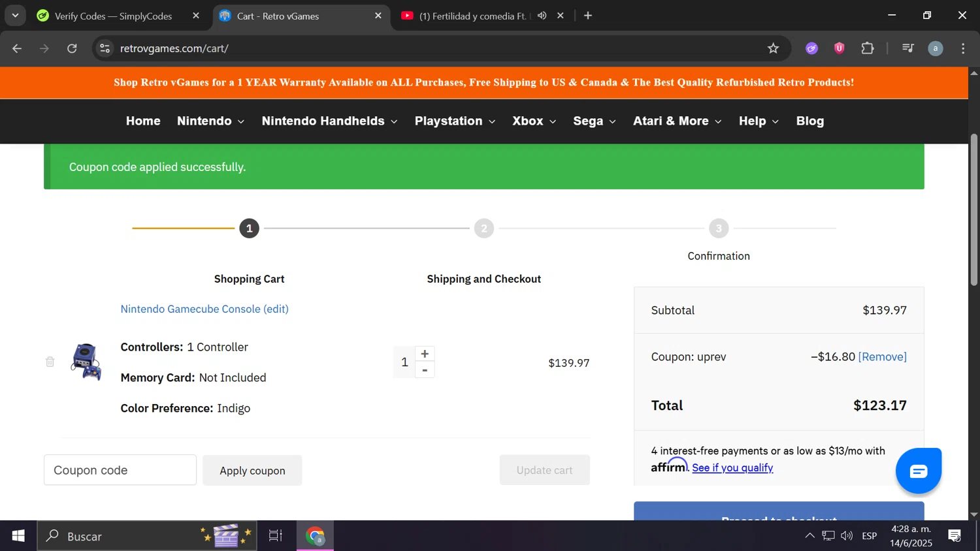Image resolution: width=980 pixels, height=551 pixels.
Task: Close the Fertilidad y comedia YouTube tab
Action: coord(561,16)
